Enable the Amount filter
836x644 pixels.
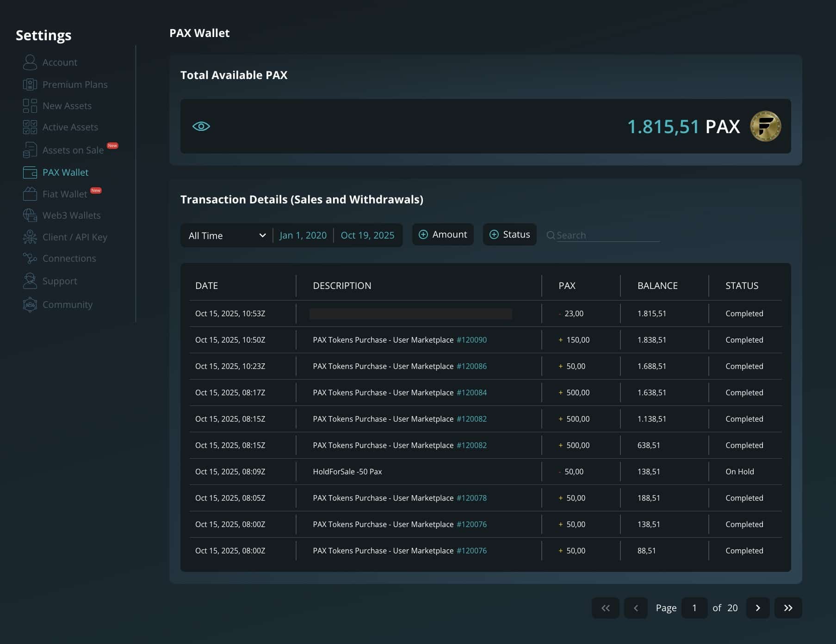coord(442,234)
